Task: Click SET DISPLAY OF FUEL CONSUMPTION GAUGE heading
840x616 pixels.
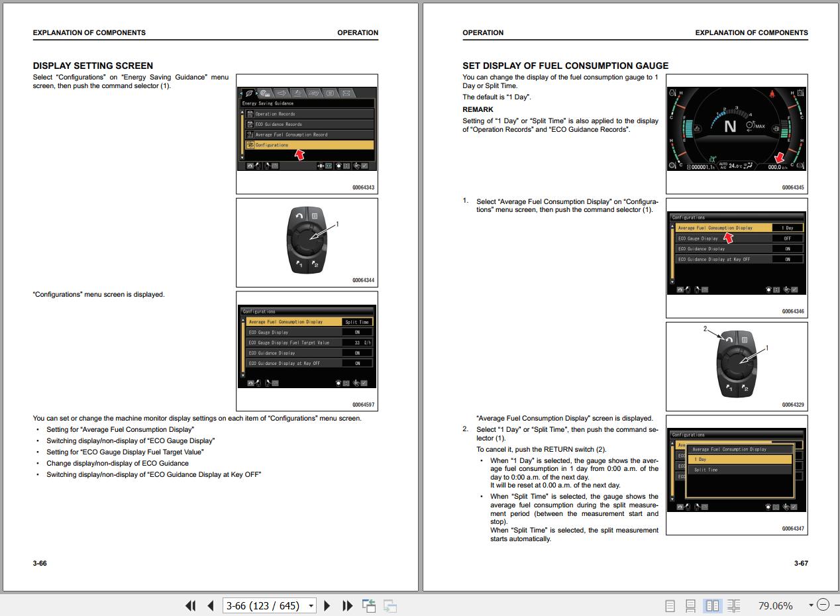Action: click(x=566, y=66)
